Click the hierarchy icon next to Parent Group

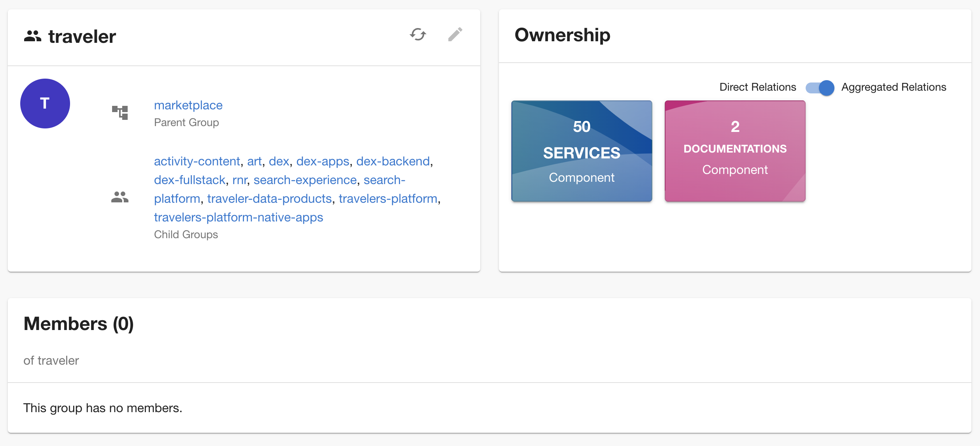pyautogui.click(x=120, y=112)
